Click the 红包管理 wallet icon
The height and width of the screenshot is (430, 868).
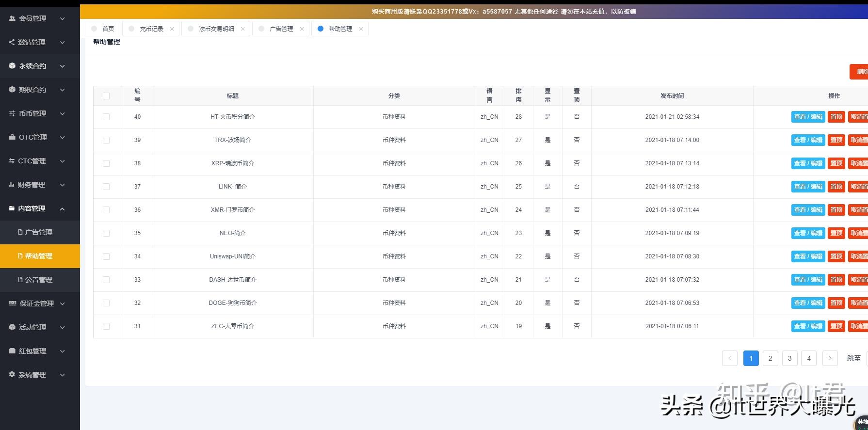12,351
